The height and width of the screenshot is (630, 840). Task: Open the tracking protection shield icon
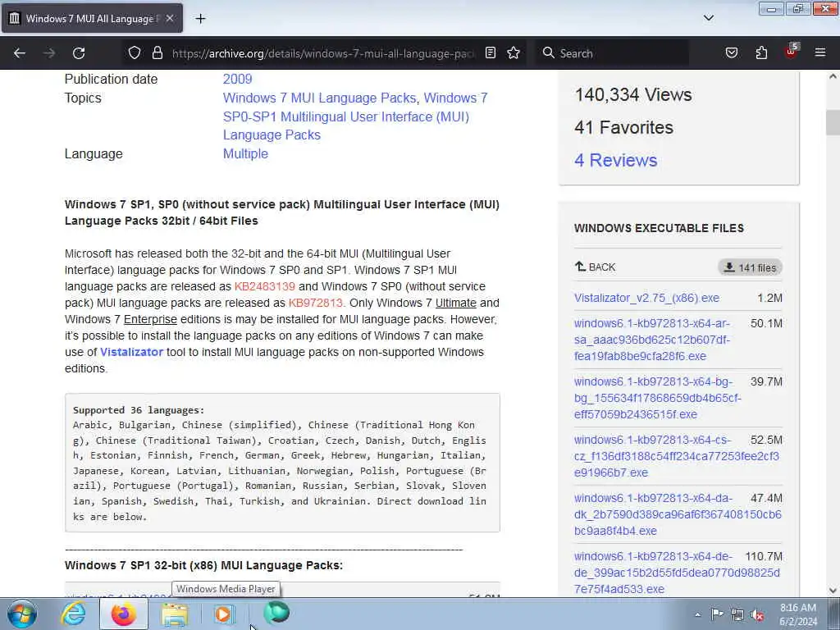[x=135, y=52]
